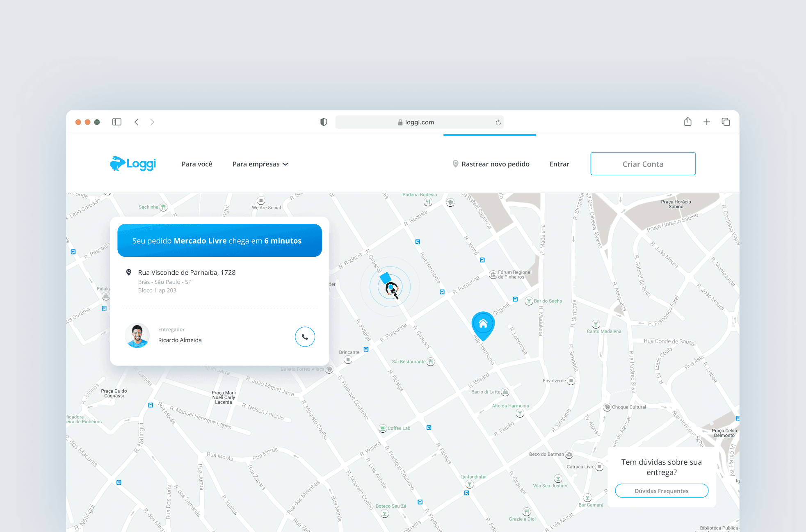Viewport: 806px width, 532px height.
Task: Click the Choque Cultural map marker
Action: tap(607, 407)
